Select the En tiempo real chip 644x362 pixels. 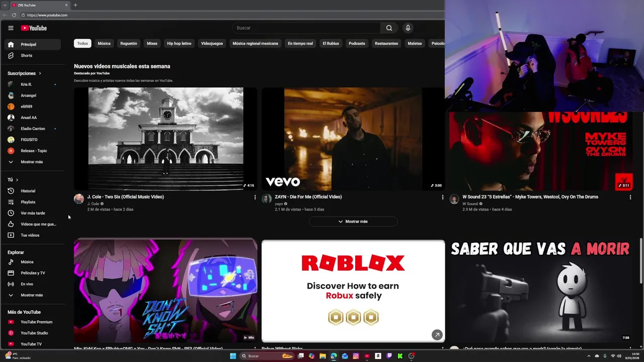point(300,43)
